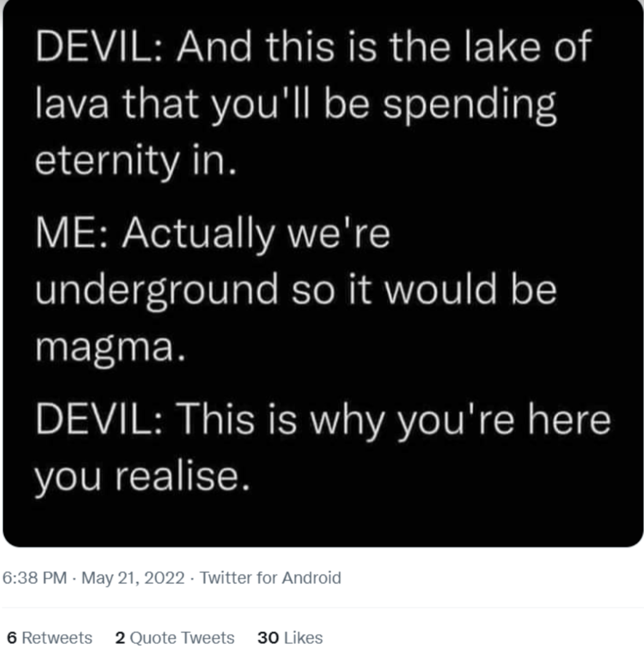Click the line starting 'DEVIL: And this is'
This screenshot has height=656, width=644.
313,46
